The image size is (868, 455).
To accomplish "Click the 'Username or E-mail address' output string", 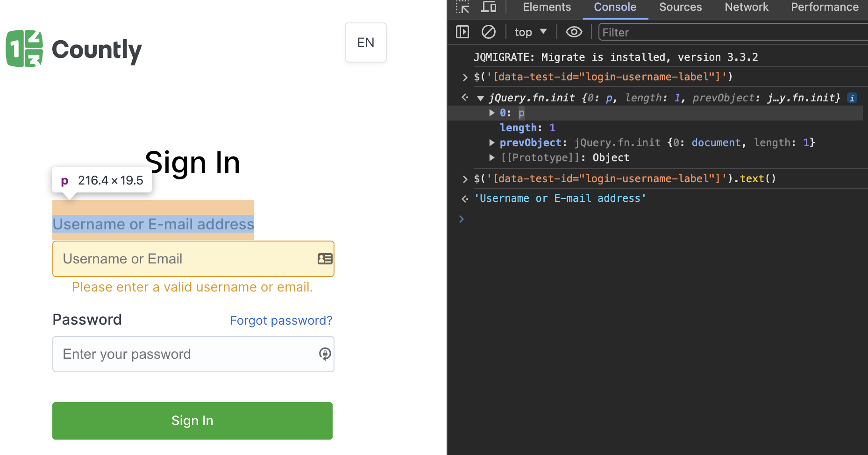I will 560,199.
